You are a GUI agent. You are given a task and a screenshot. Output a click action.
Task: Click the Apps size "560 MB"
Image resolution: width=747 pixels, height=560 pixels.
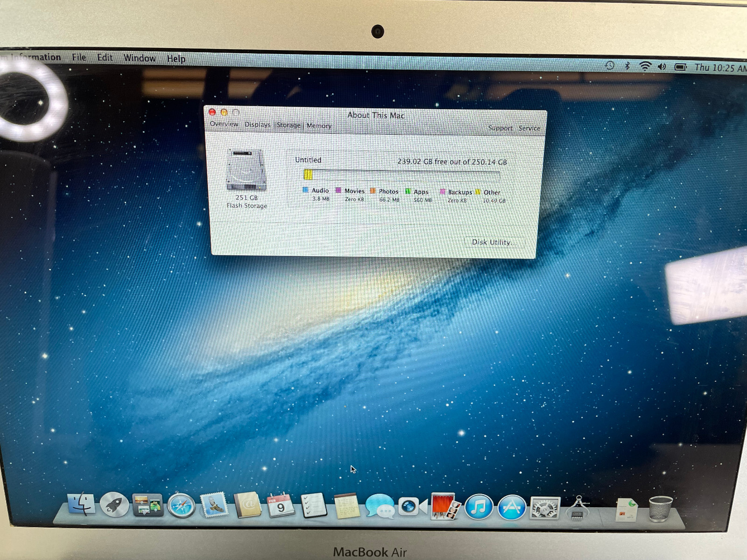pos(423,200)
